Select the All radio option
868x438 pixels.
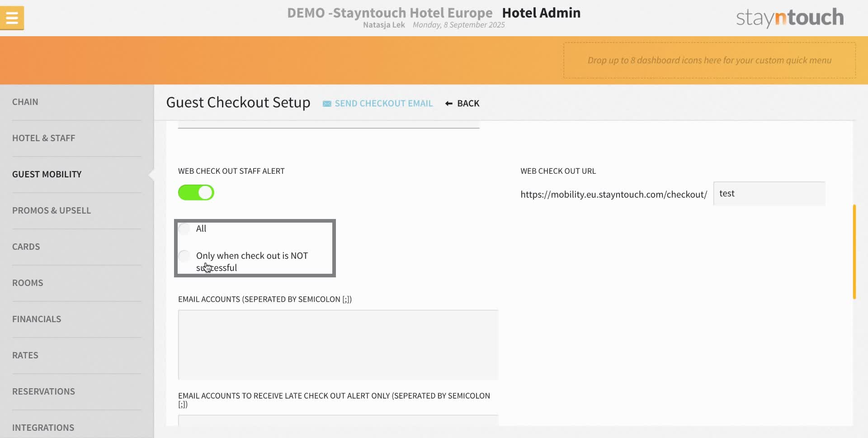184,229
